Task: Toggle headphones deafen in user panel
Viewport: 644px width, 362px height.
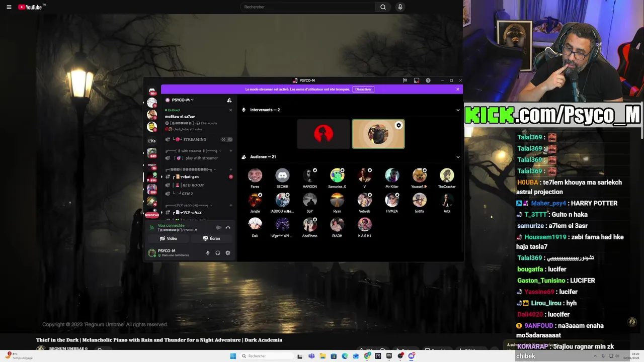Action: (x=218, y=253)
